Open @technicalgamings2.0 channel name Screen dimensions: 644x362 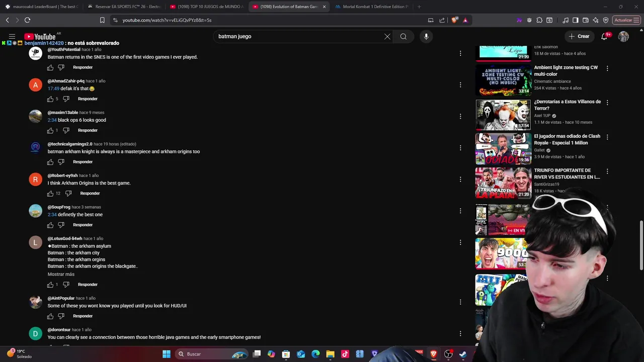point(70,144)
